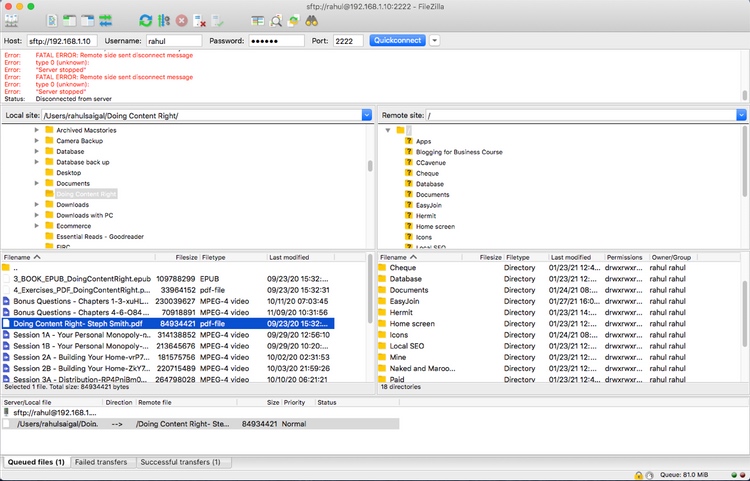Open Quickconnect history dropdown arrow

434,41
